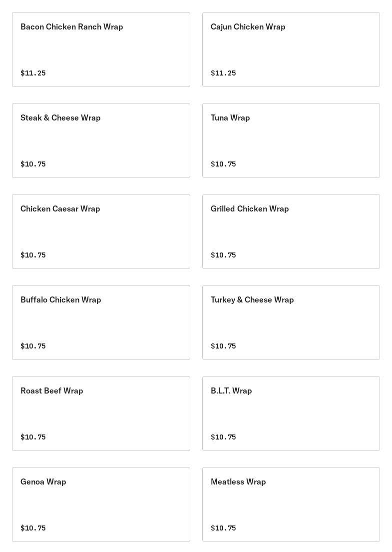Open the Chicken Caesar Wrap card
This screenshot has height=552, width=392.
[x=101, y=231]
